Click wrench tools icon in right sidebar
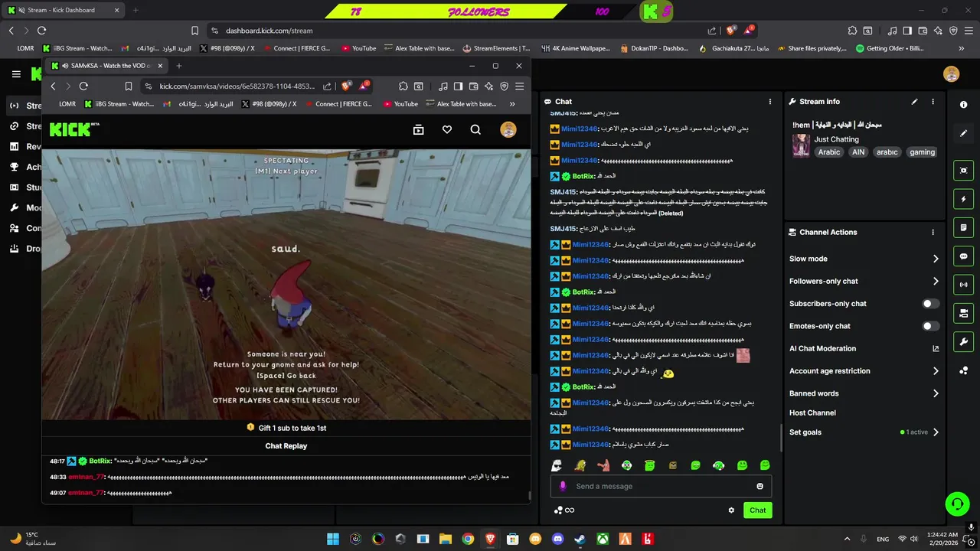The width and height of the screenshot is (980, 551). click(963, 342)
